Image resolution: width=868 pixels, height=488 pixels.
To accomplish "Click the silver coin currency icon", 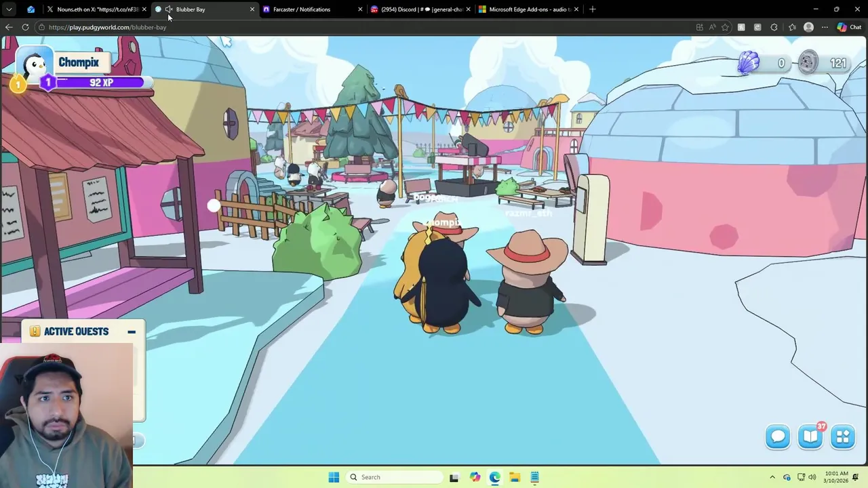I will tap(808, 63).
